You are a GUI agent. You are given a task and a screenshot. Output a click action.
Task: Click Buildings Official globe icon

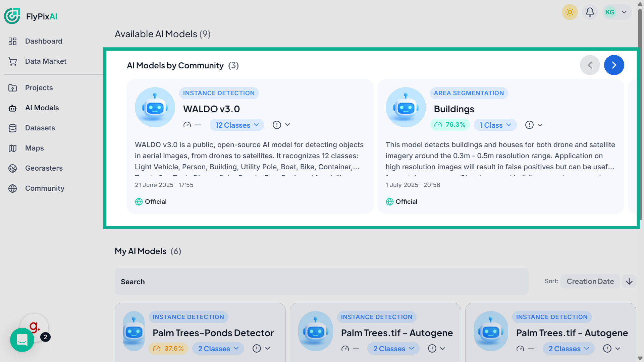[390, 202]
